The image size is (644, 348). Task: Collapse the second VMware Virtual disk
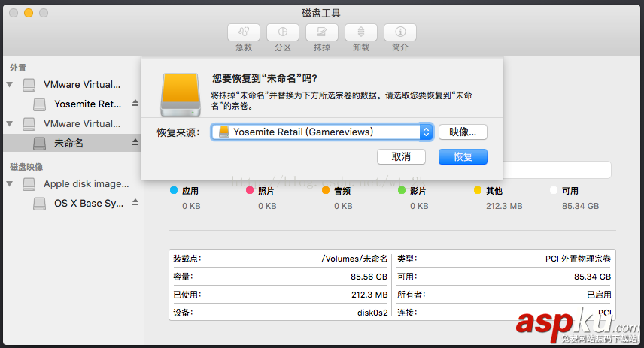(x=10, y=123)
